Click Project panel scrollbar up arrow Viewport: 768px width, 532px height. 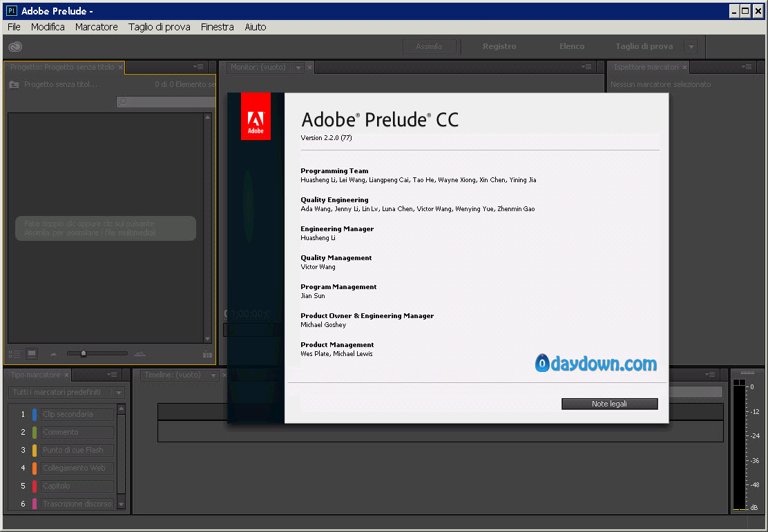208,117
